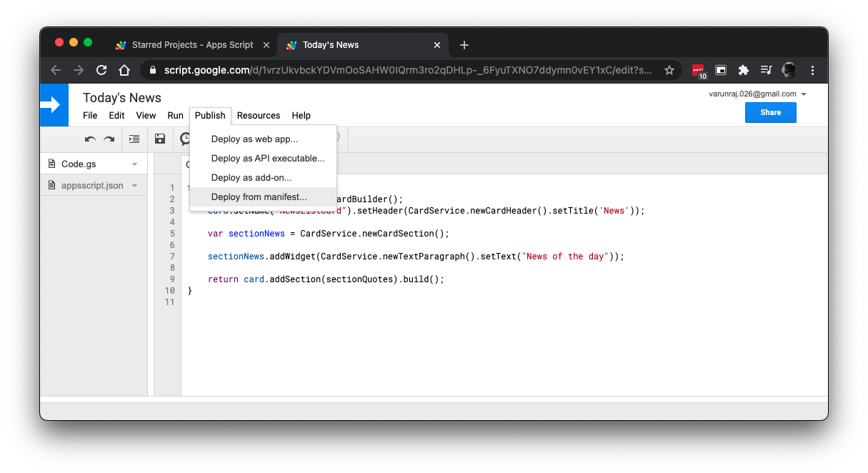Open the media control icon in Chrome toolbar
This screenshot has height=473, width=868.
pyautogui.click(x=766, y=70)
